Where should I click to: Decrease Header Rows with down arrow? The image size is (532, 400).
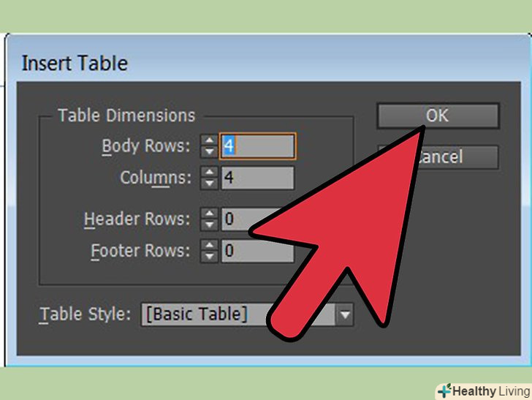[209, 224]
